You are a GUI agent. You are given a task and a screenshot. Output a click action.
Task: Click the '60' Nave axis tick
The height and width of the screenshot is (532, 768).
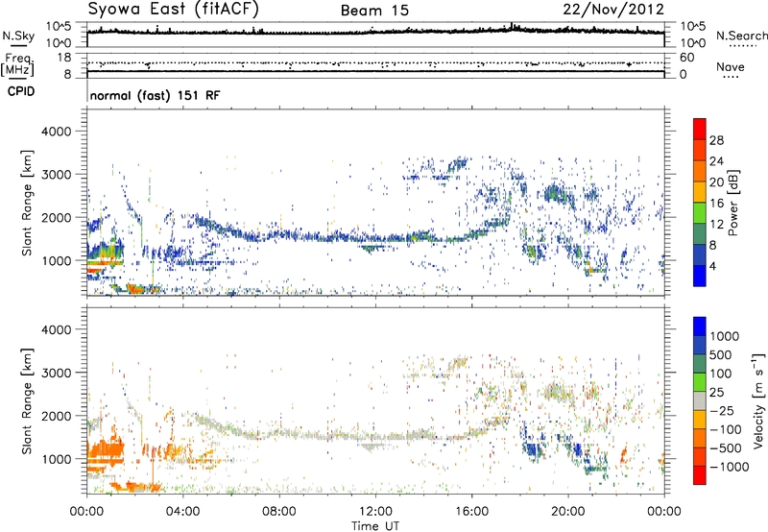pos(686,58)
